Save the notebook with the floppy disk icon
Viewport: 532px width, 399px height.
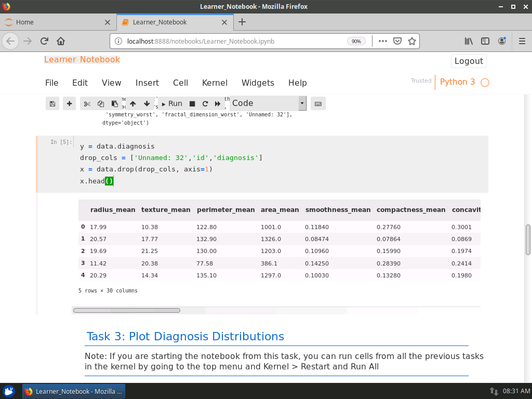52,104
